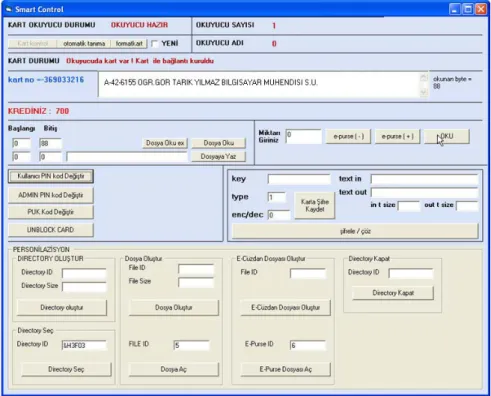This screenshot has width=491, height=396.
Task: Click scroll down arrow in card info box
Action: point(424,92)
